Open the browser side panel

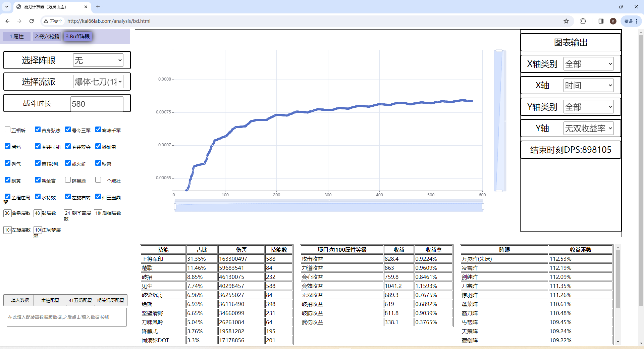click(601, 21)
